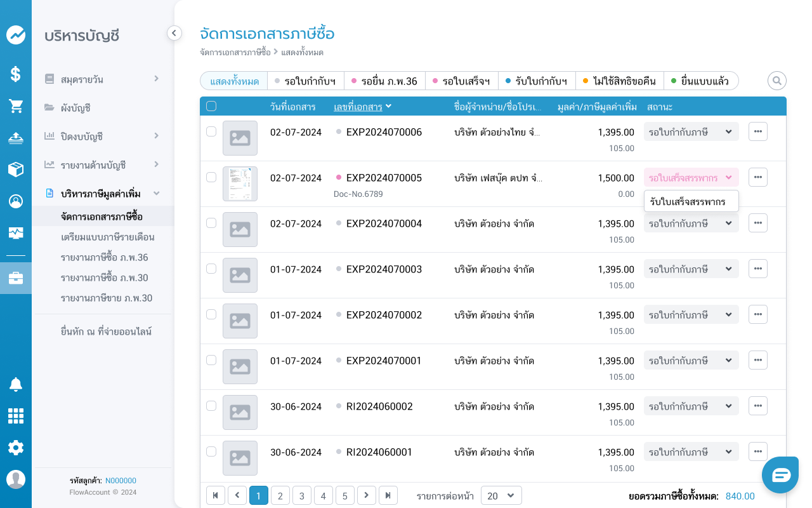Click the box inventory sidebar icon
This screenshot has height=508, width=812.
coord(16,170)
